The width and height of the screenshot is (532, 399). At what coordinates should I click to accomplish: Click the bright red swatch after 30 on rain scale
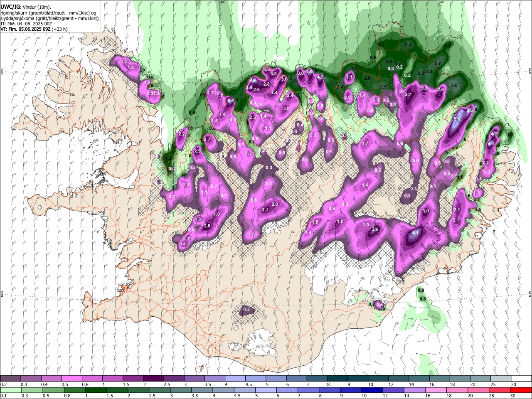[x=521, y=390]
